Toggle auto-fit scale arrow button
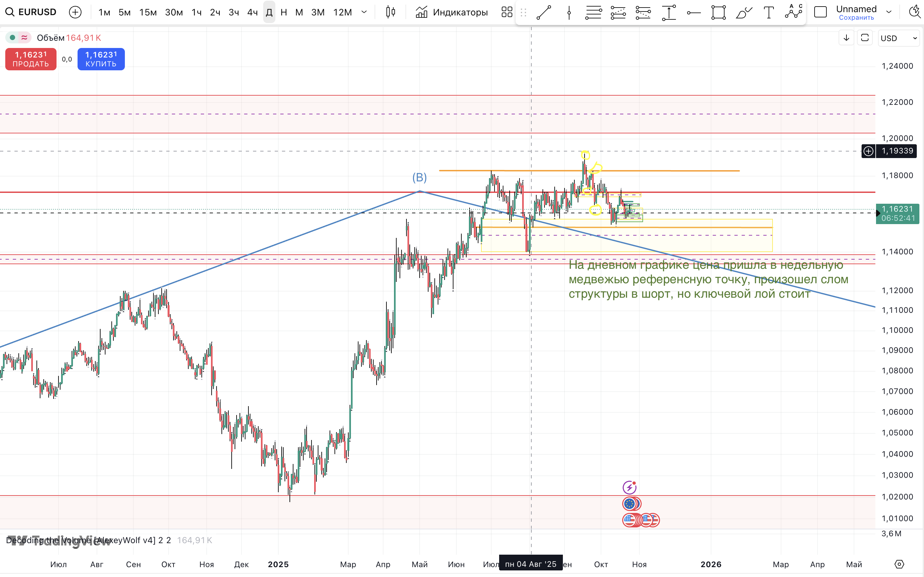The image size is (924, 577). coord(846,38)
